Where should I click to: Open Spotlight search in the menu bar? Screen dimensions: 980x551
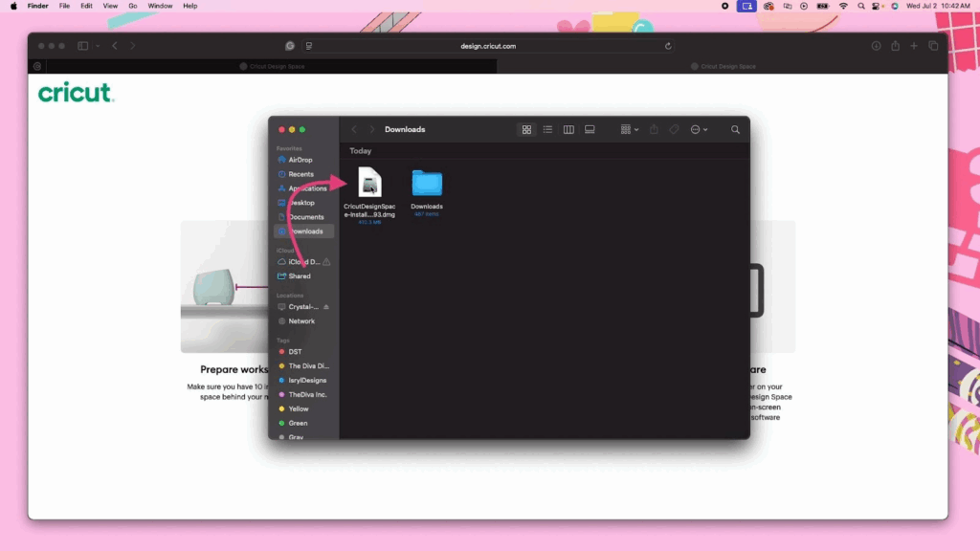point(861,6)
